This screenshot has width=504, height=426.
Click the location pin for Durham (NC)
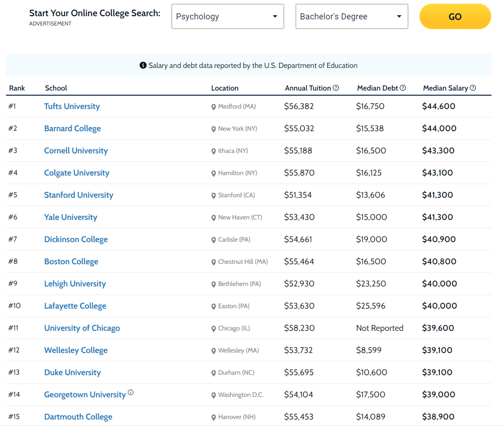point(213,373)
